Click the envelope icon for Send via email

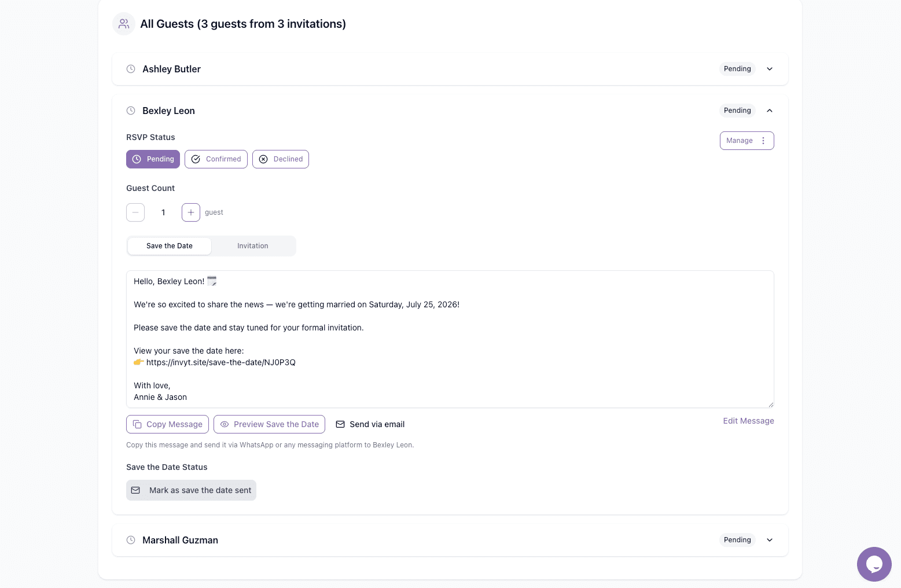[x=340, y=424]
